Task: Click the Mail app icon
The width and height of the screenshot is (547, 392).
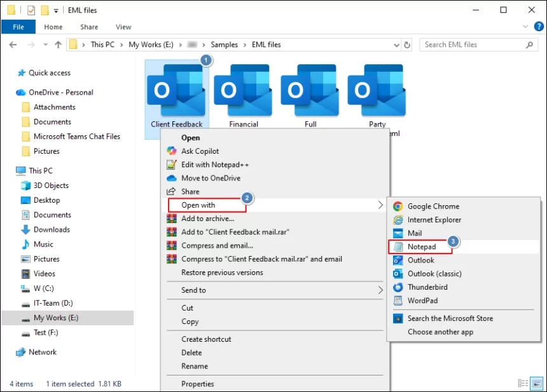Action: [398, 233]
